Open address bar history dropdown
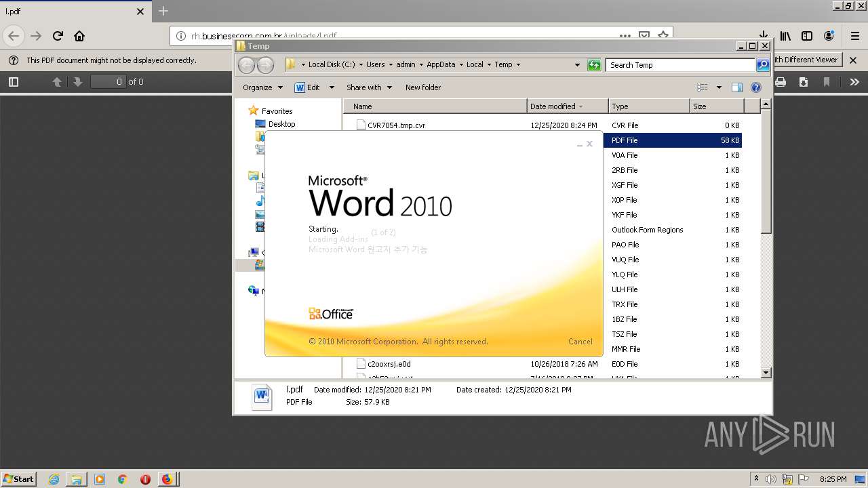Screen dimensions: 868x488 tap(577, 65)
